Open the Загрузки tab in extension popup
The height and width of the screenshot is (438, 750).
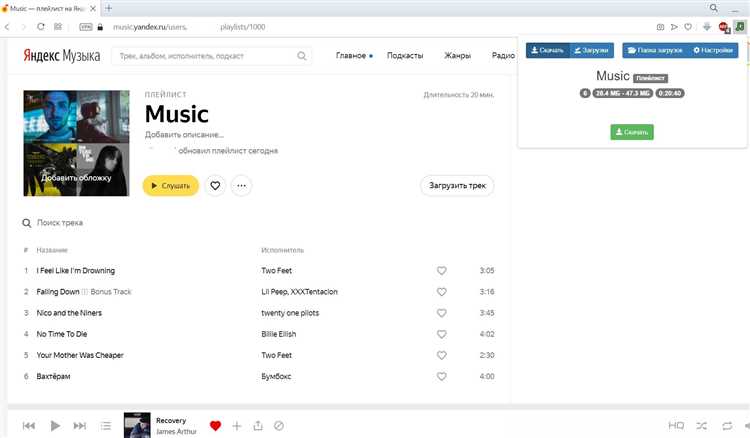click(x=592, y=50)
